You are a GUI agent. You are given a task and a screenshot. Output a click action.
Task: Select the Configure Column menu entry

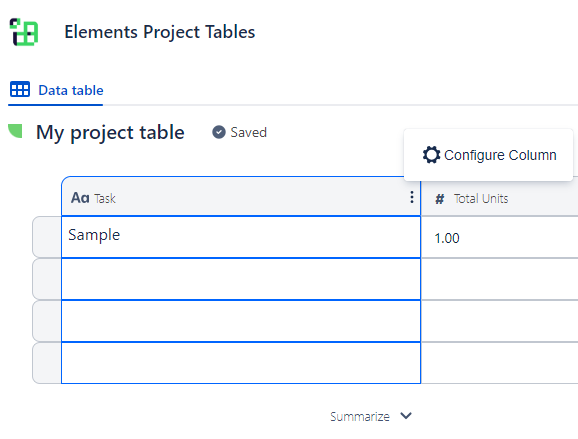pos(488,155)
